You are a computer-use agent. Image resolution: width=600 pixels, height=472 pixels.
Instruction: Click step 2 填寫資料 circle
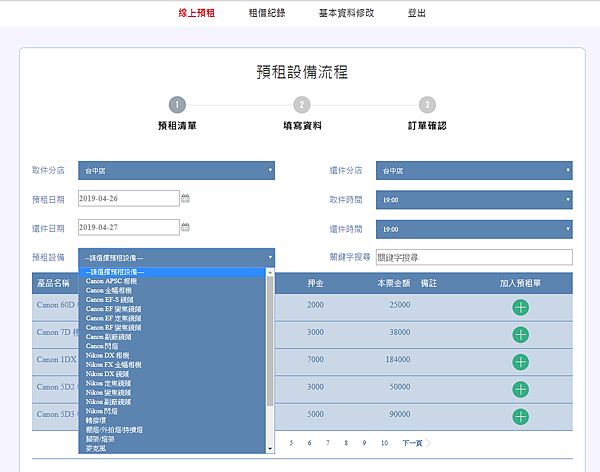[302, 104]
